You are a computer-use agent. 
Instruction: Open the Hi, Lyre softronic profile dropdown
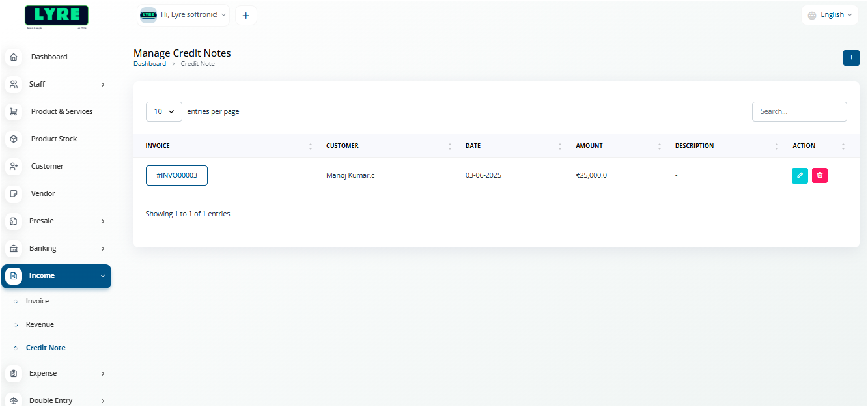coord(183,14)
